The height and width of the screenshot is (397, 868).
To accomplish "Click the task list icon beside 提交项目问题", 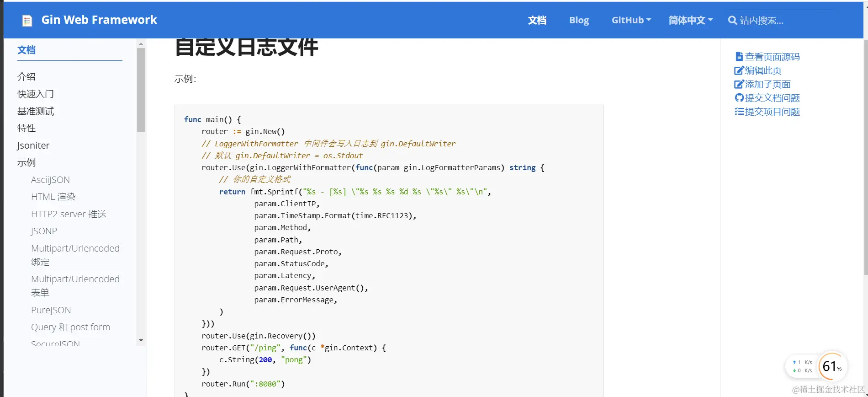I will click(739, 112).
